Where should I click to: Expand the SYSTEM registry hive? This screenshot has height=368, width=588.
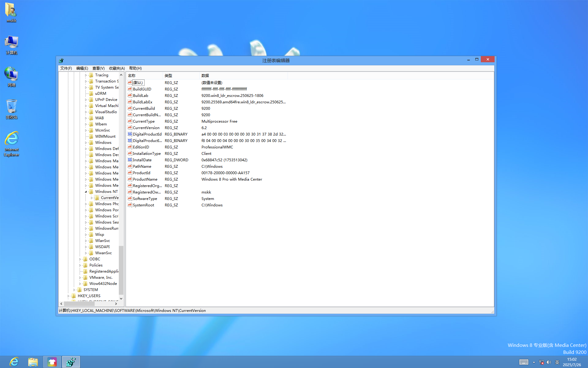tap(74, 290)
